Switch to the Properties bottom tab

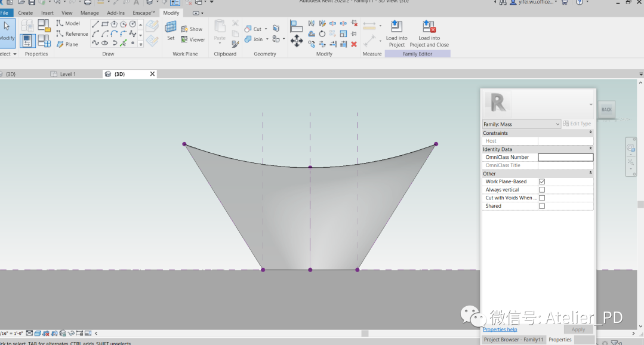pyautogui.click(x=560, y=340)
